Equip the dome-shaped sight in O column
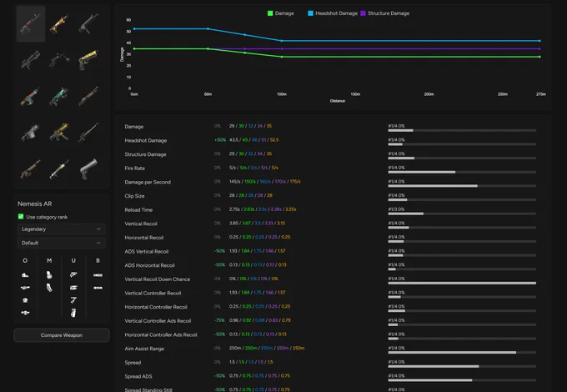Image resolution: width=567 pixels, height=392 pixels. [x=25, y=300]
